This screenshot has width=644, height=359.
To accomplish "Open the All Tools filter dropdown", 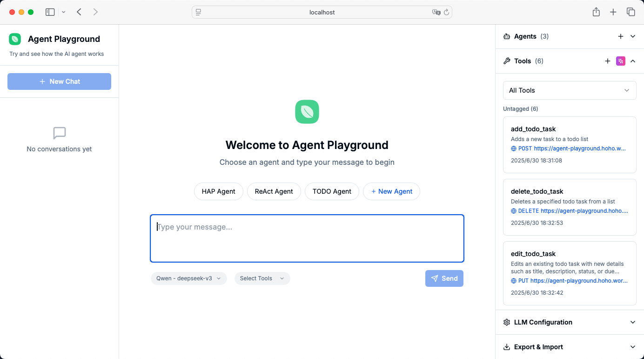I will coord(570,90).
